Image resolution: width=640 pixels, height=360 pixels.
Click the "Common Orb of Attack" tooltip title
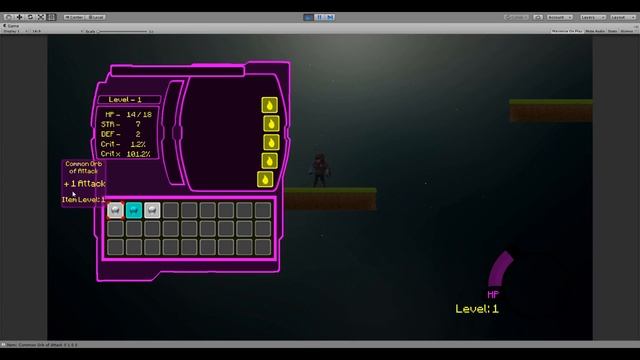click(x=84, y=167)
